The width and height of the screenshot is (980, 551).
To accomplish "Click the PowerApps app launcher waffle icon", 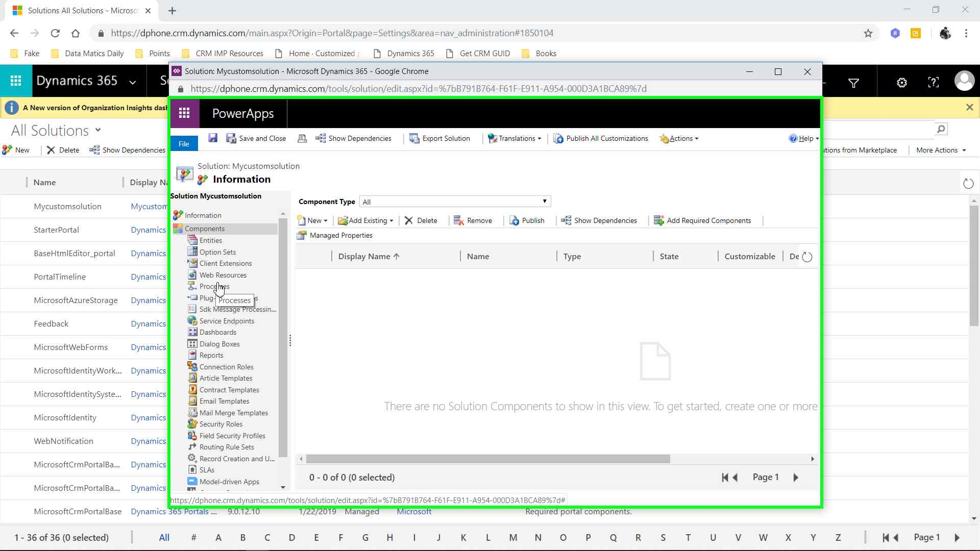I will tap(184, 113).
